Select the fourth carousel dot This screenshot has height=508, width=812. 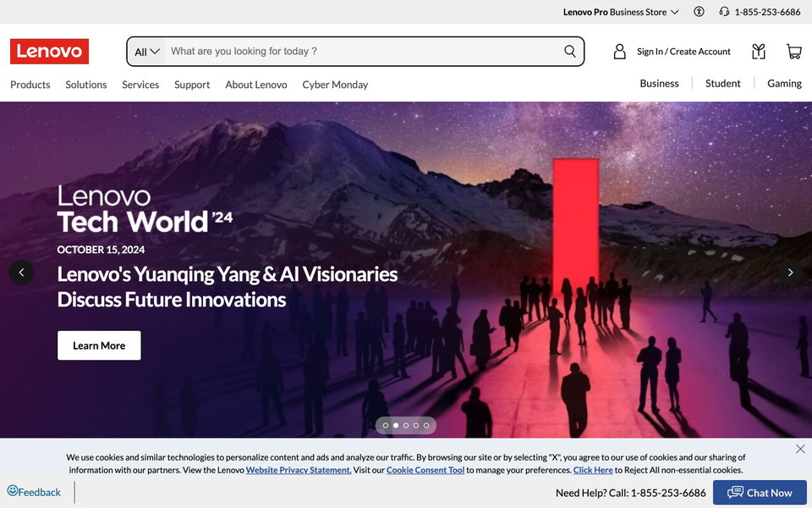[x=416, y=426]
